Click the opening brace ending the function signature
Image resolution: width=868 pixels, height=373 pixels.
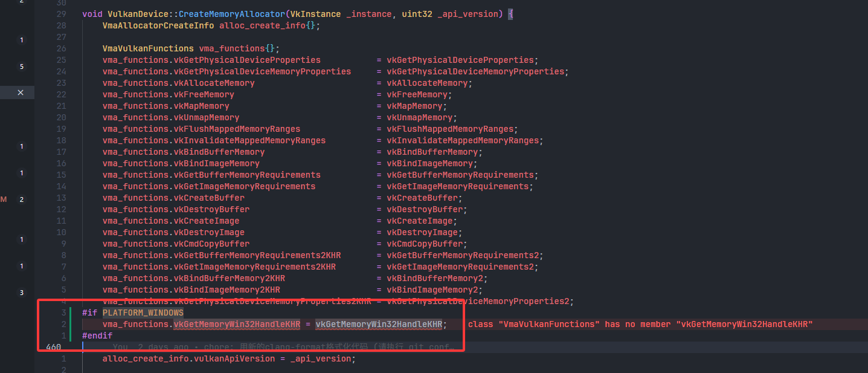pos(510,14)
